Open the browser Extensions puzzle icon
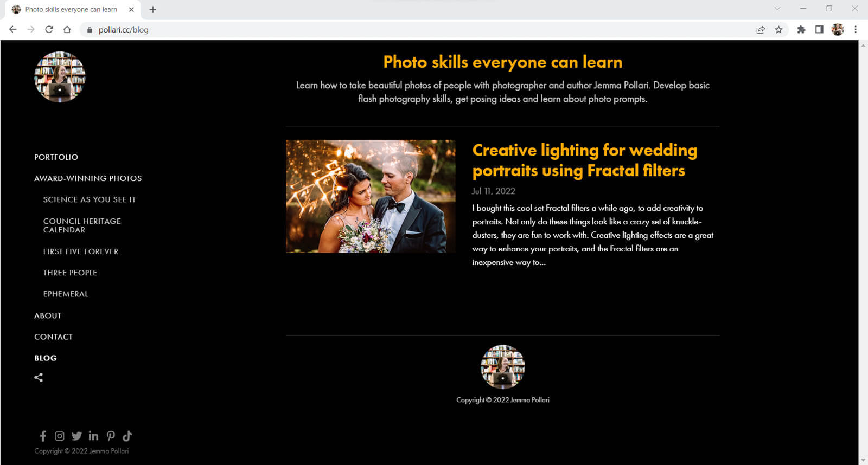 coord(801,30)
